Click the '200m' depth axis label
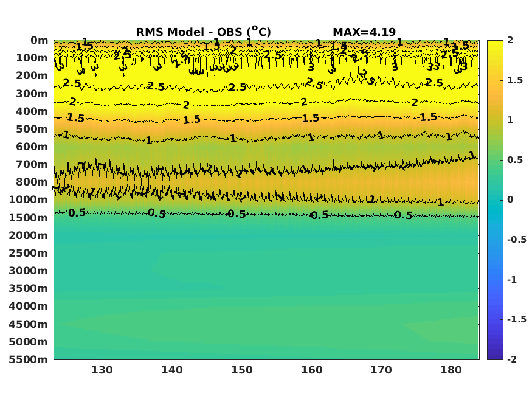 (32, 75)
